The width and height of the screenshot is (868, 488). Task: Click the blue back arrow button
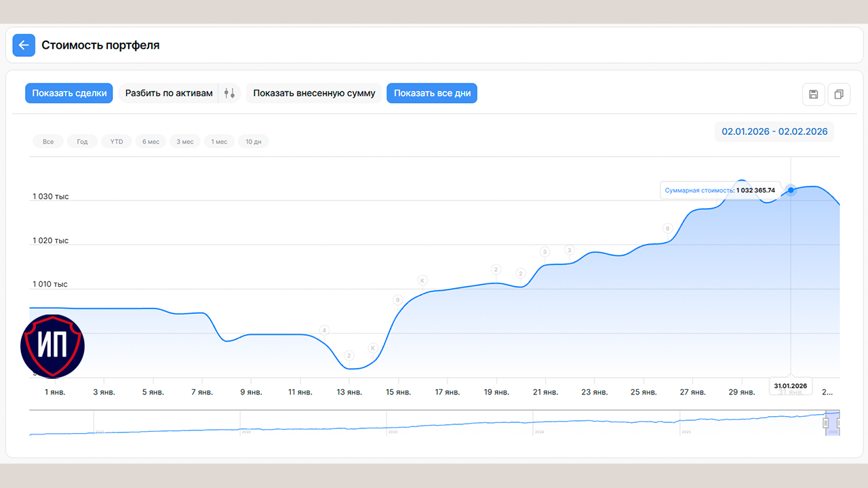click(24, 45)
